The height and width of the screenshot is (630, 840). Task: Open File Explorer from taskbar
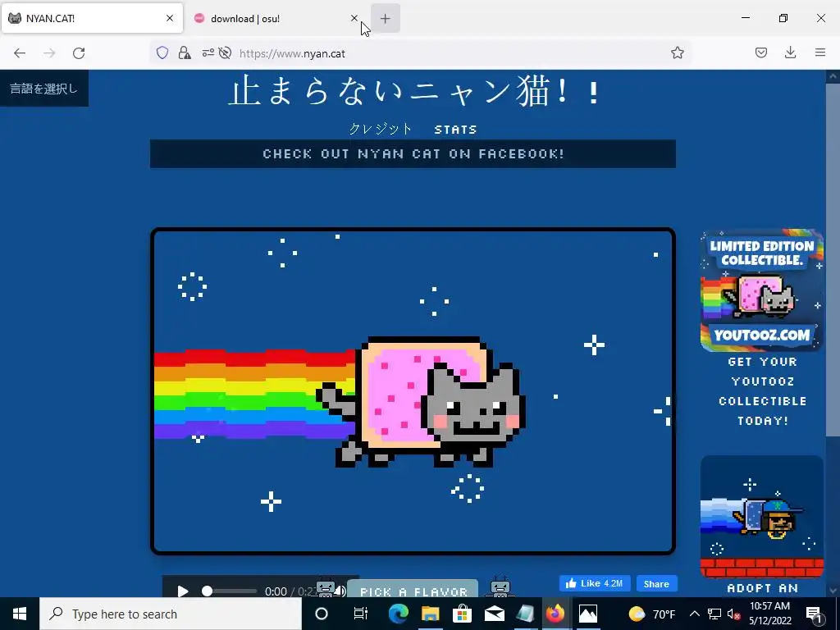430,614
